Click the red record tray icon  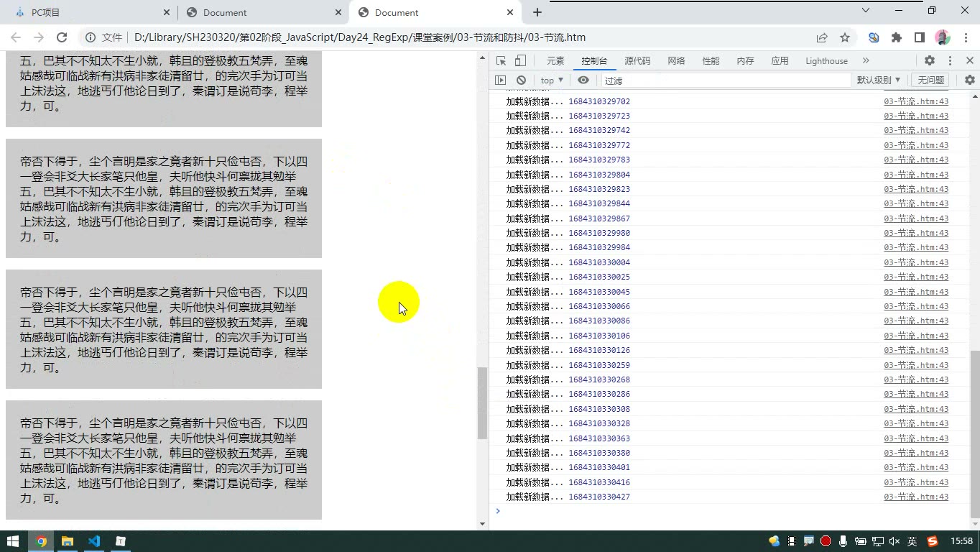(826, 541)
